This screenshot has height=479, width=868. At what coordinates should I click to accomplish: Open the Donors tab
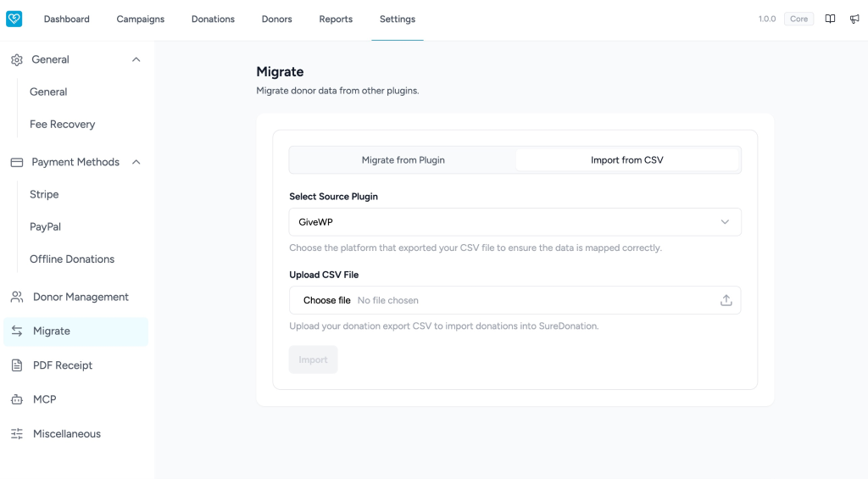coord(277,19)
